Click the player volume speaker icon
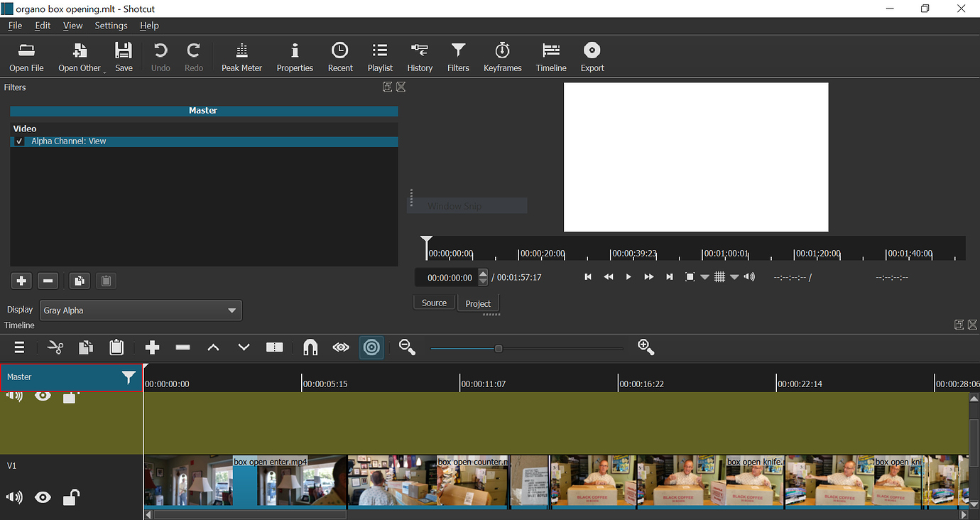Image resolution: width=980 pixels, height=520 pixels. (x=749, y=277)
